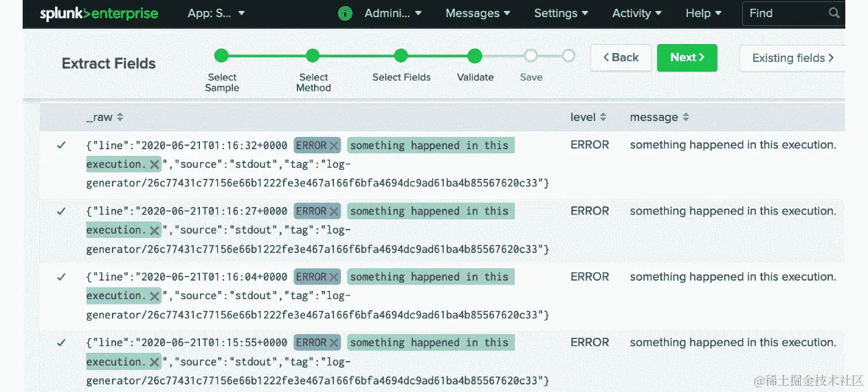
Task: Click the green Next button
Action: click(x=687, y=58)
